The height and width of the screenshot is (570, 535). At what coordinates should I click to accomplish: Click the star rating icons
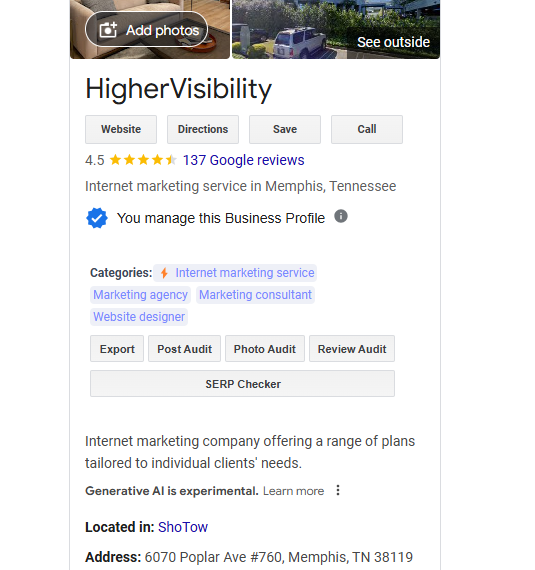tap(143, 160)
